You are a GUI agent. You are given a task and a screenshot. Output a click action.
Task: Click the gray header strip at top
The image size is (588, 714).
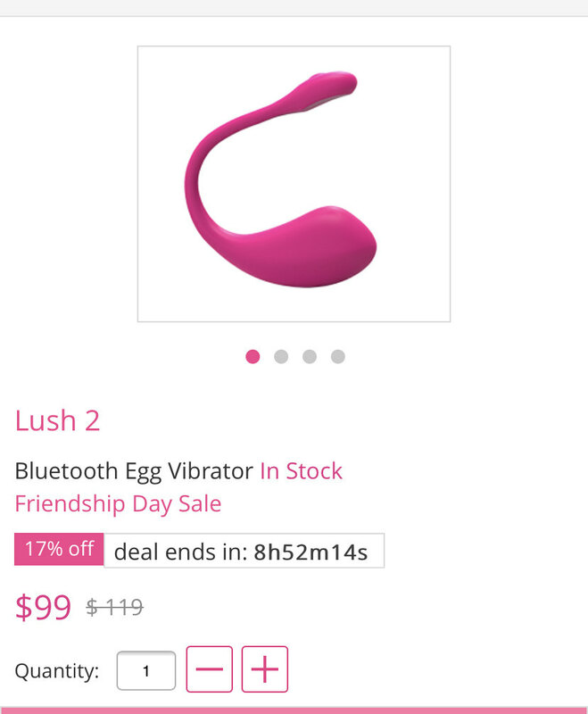coord(294,8)
